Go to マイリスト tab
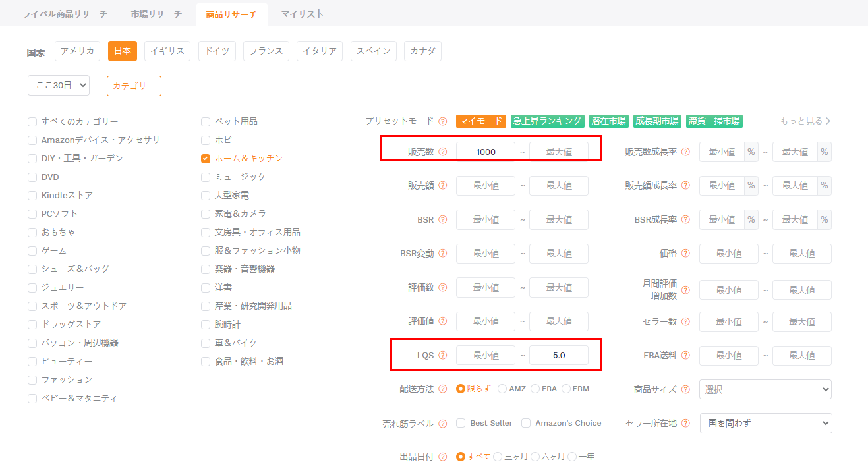This screenshot has width=868, height=475. pos(303,14)
